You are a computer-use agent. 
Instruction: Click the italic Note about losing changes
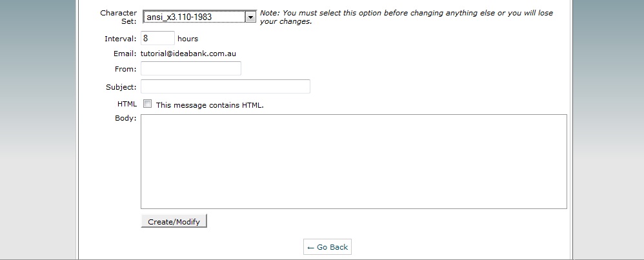(406, 17)
